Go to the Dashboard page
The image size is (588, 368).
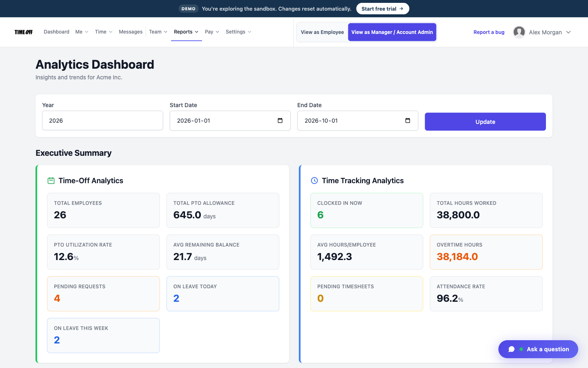pos(56,32)
